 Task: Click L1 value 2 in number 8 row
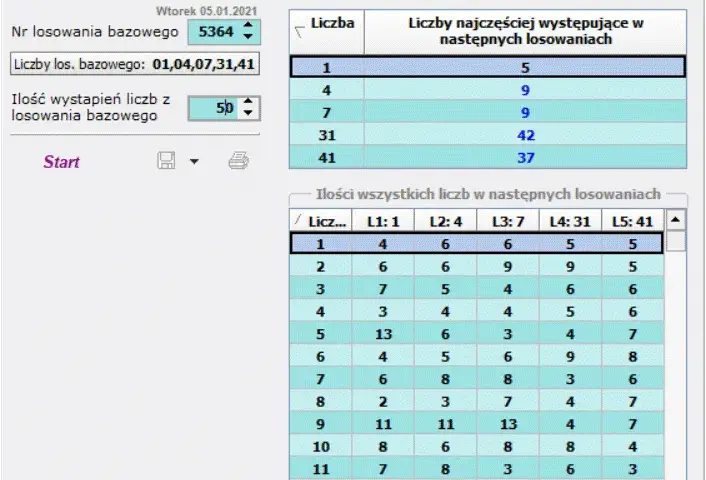[383, 402]
